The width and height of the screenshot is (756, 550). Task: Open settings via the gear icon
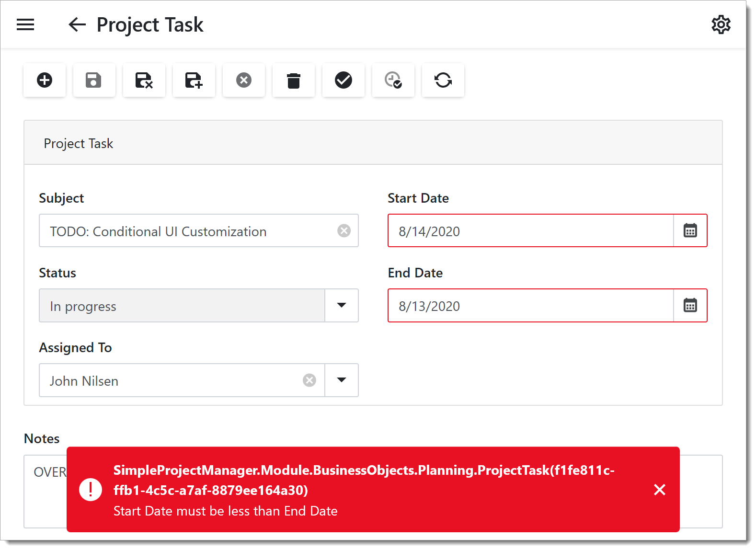(721, 24)
